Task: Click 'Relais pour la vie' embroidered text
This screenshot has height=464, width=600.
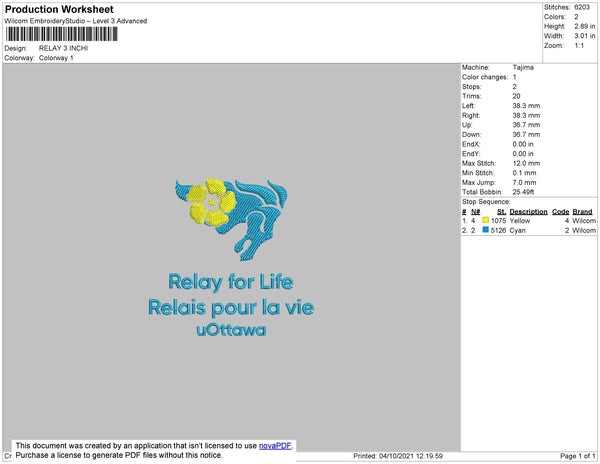Action: (231, 308)
